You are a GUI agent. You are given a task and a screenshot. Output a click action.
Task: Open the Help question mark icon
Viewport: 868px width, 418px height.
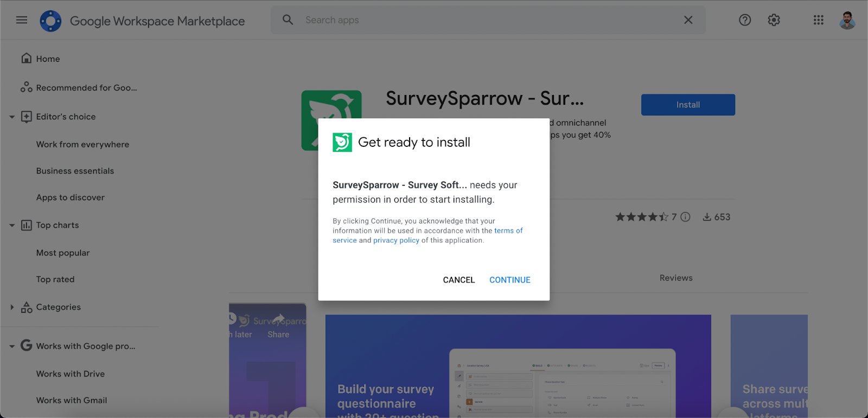click(745, 20)
